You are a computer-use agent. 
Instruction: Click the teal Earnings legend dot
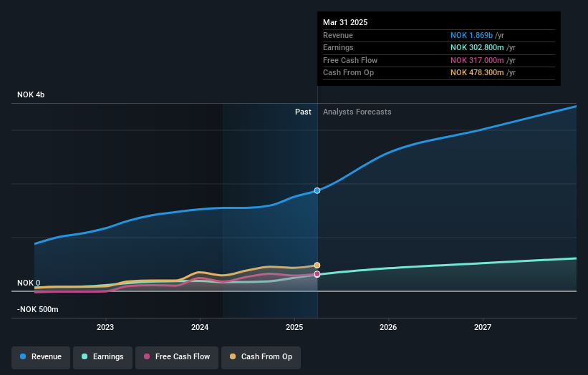pos(85,356)
